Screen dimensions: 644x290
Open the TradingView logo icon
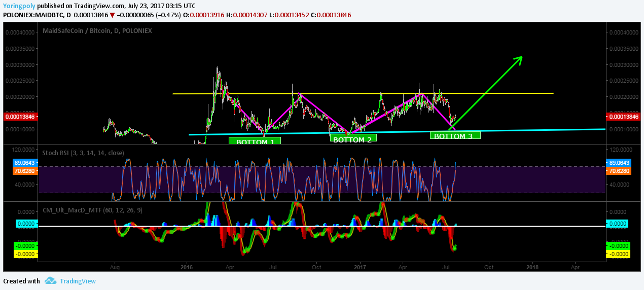[x=50, y=281]
